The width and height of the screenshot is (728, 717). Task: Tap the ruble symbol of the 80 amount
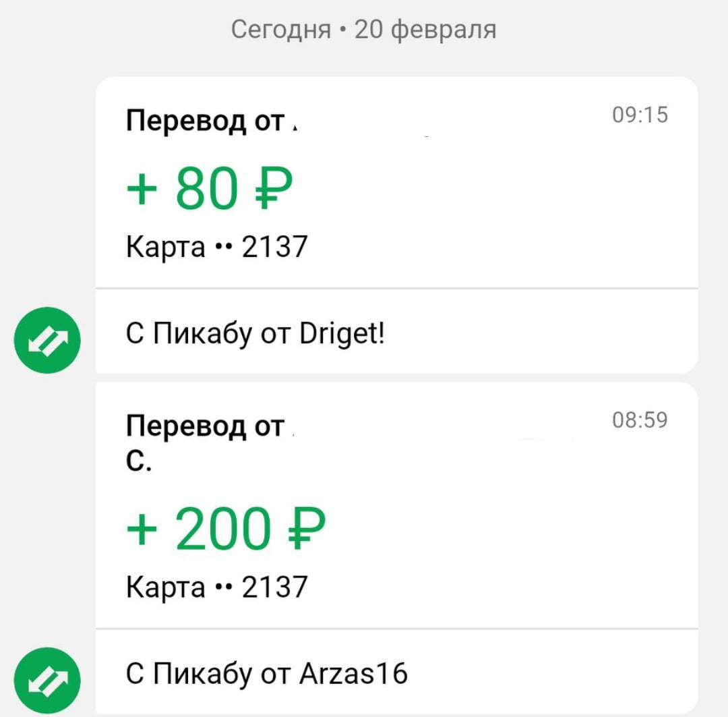tap(271, 190)
